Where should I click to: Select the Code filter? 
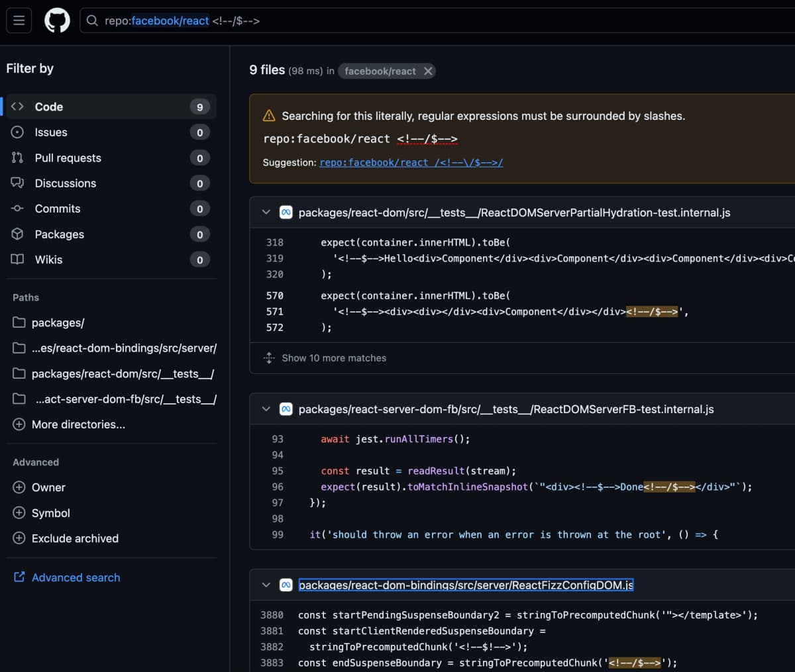click(111, 107)
